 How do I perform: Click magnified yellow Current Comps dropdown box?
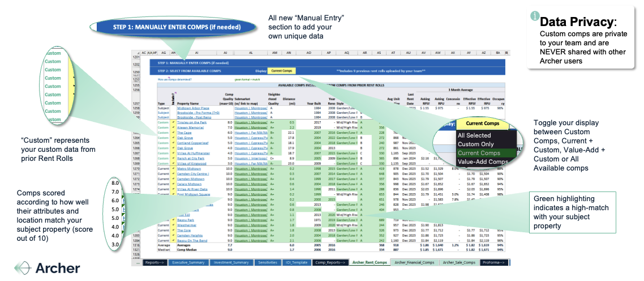(x=483, y=124)
